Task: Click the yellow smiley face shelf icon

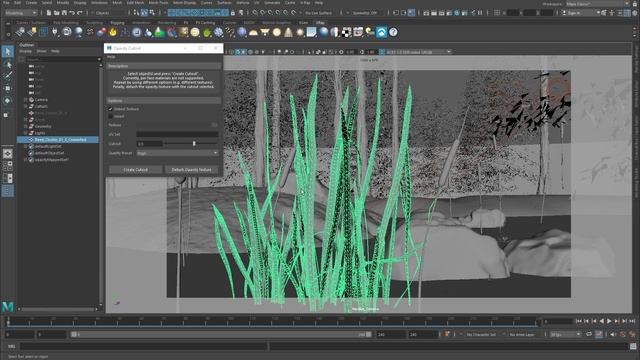Action: (x=195, y=32)
